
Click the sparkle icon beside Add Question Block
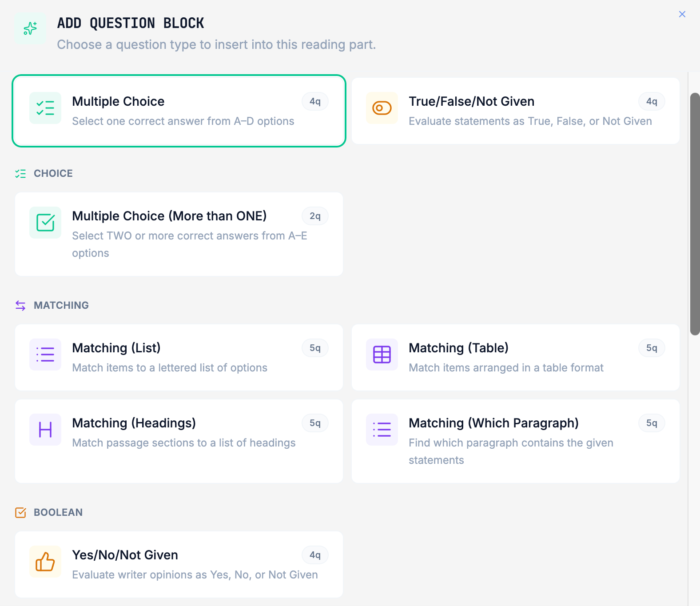[x=30, y=28]
